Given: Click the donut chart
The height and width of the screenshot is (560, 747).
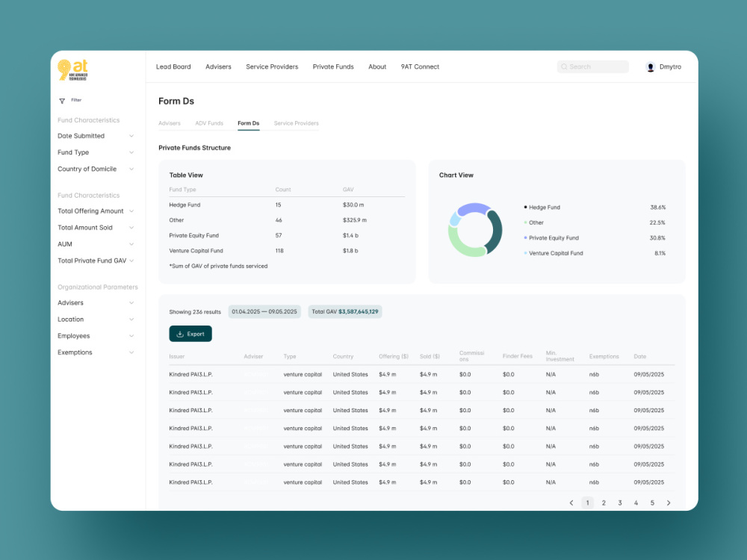Looking at the screenshot, I should click(x=475, y=230).
